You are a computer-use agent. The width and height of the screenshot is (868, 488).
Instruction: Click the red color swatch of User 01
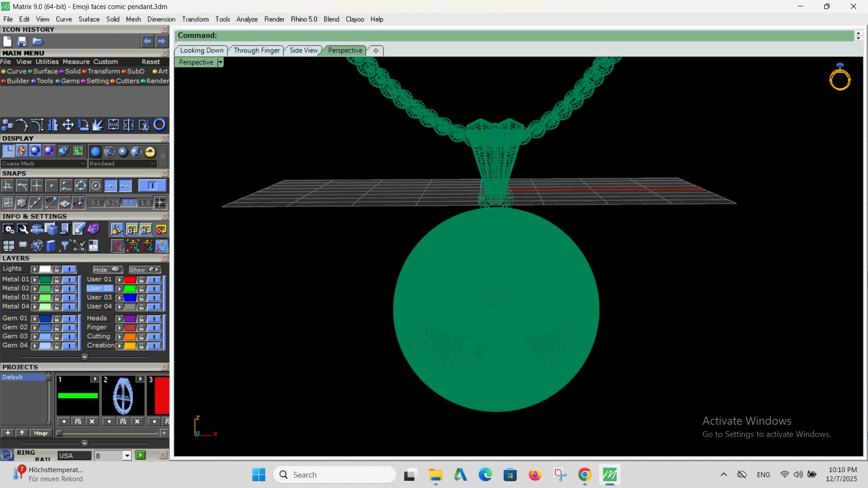[x=130, y=280]
